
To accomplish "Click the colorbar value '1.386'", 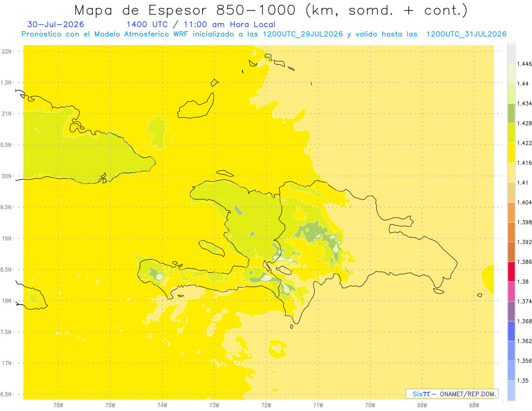I will tap(524, 262).
